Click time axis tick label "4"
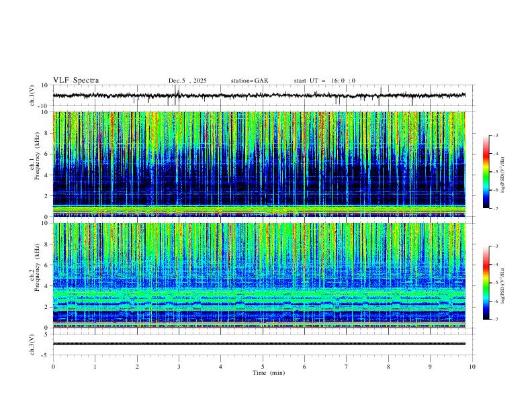532x411 pixels. coord(220,367)
